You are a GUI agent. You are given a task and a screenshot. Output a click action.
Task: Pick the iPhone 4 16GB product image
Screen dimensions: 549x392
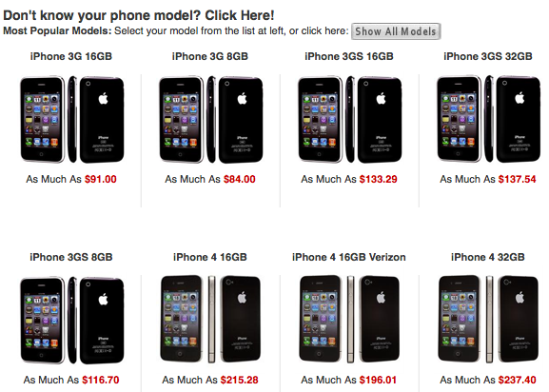tap(211, 319)
